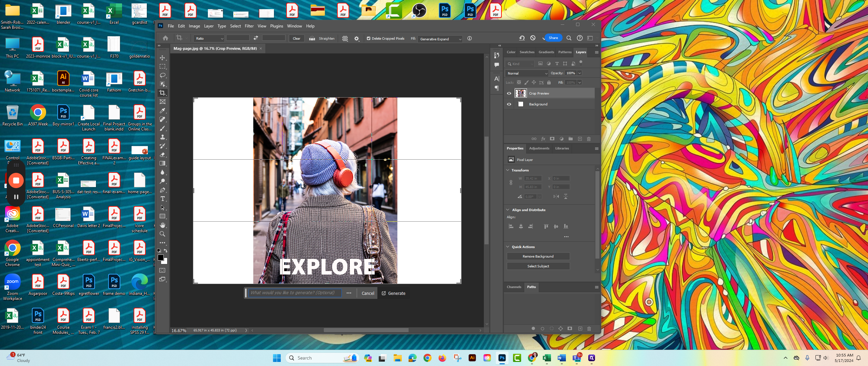This screenshot has height=366, width=868.
Task: Toggle lock all padlock icon
Action: (x=549, y=82)
